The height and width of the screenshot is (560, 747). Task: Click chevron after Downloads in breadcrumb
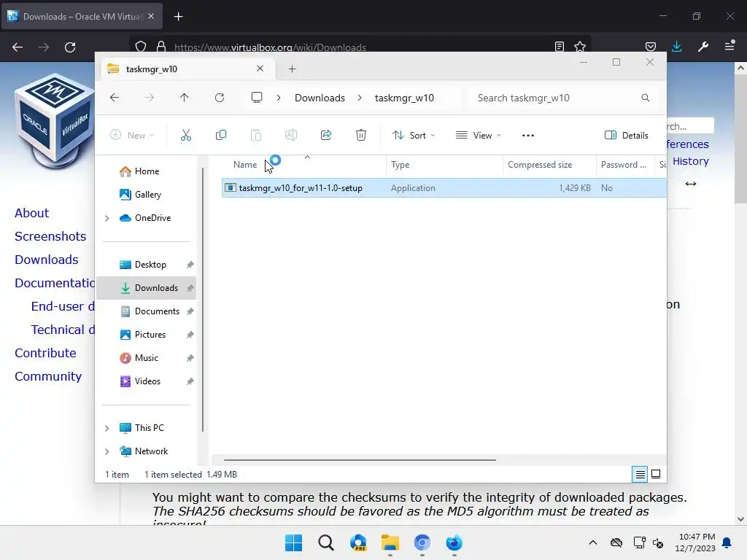(x=360, y=98)
